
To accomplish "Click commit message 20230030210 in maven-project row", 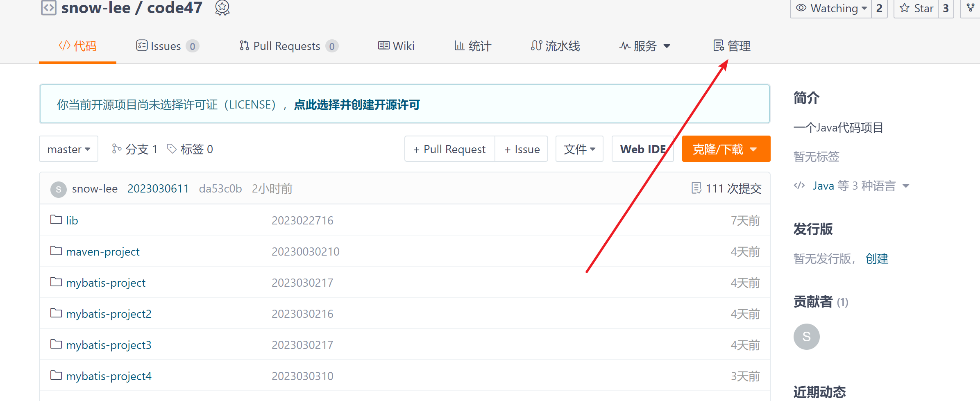I will [x=306, y=251].
